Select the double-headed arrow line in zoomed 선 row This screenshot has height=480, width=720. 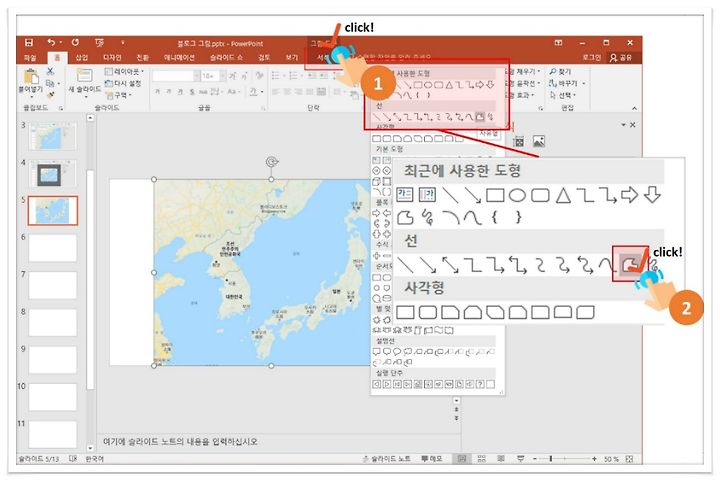450,265
